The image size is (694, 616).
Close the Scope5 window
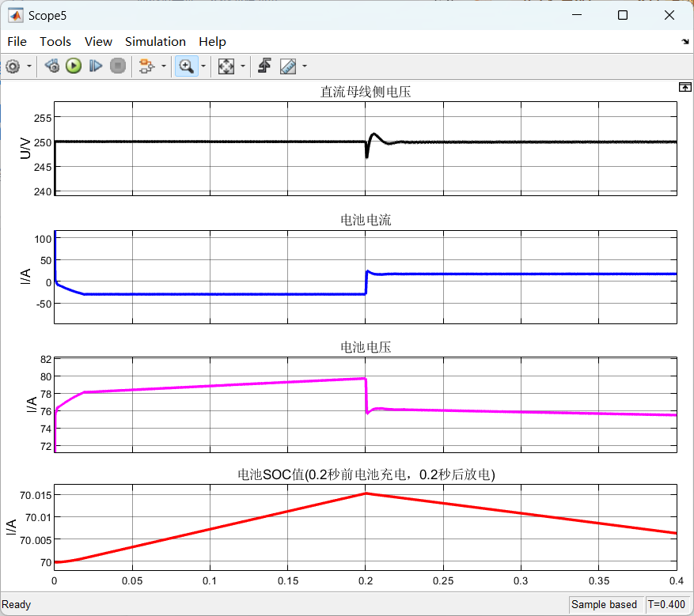tap(669, 16)
